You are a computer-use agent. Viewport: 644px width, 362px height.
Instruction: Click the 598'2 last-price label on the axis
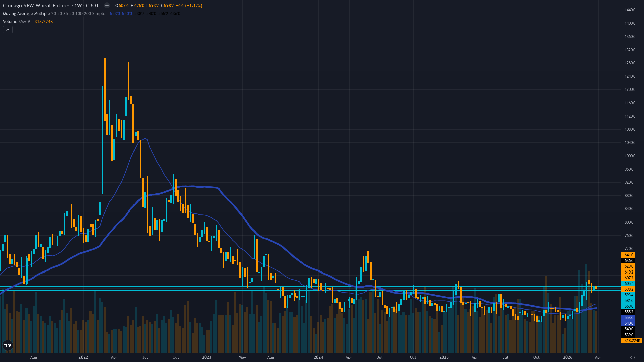click(x=628, y=289)
